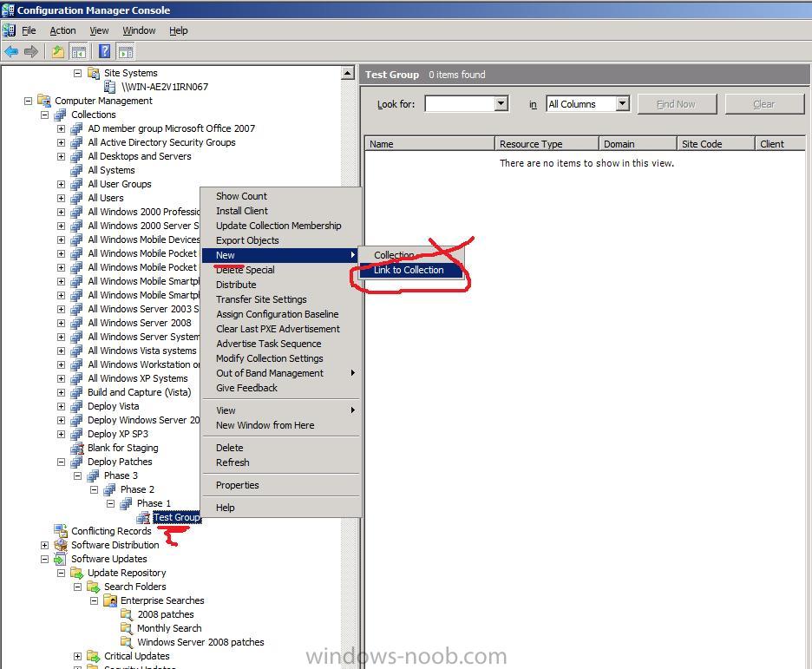Click the Monthly Search folder icon
Screen dimensions: 812x669
127,628
